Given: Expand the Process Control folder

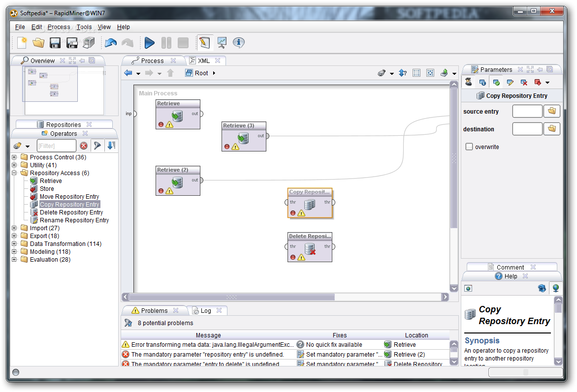Looking at the screenshot, I should click(x=14, y=157).
